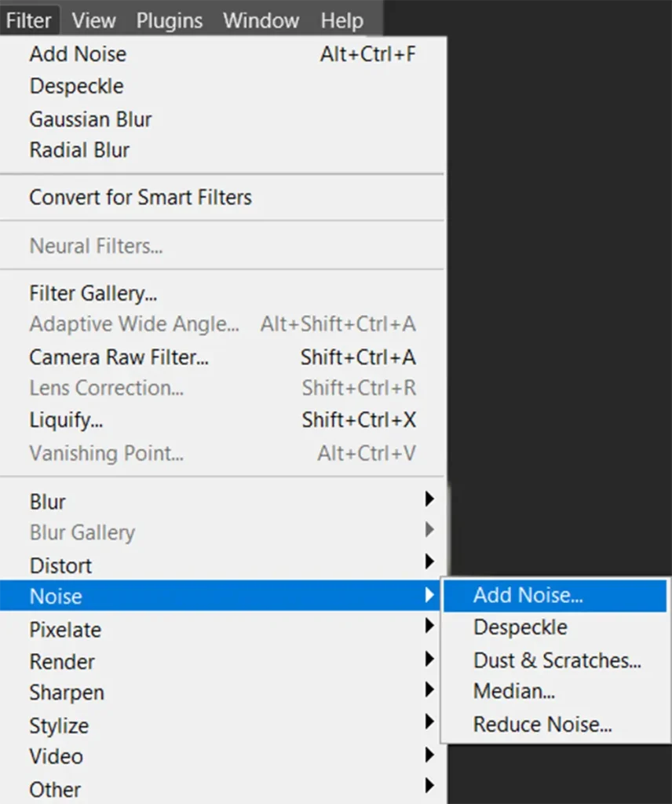The height and width of the screenshot is (804, 672).
Task: Open the Window menu
Action: click(x=261, y=20)
